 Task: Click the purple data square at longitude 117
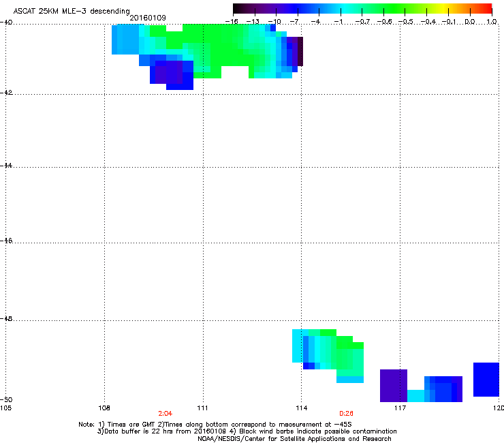(394, 386)
